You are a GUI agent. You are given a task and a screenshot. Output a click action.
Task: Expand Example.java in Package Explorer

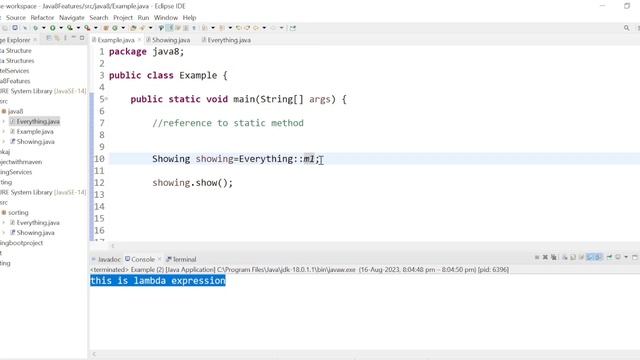(4, 131)
